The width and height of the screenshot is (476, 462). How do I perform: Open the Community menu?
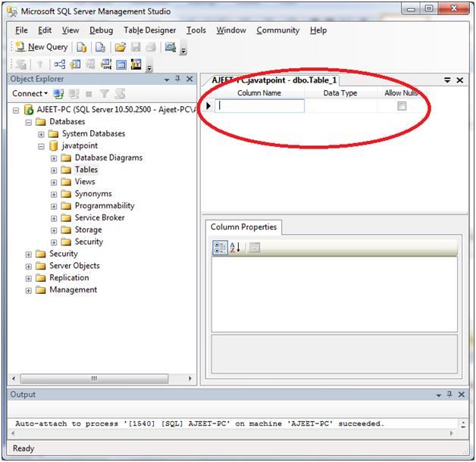277,30
